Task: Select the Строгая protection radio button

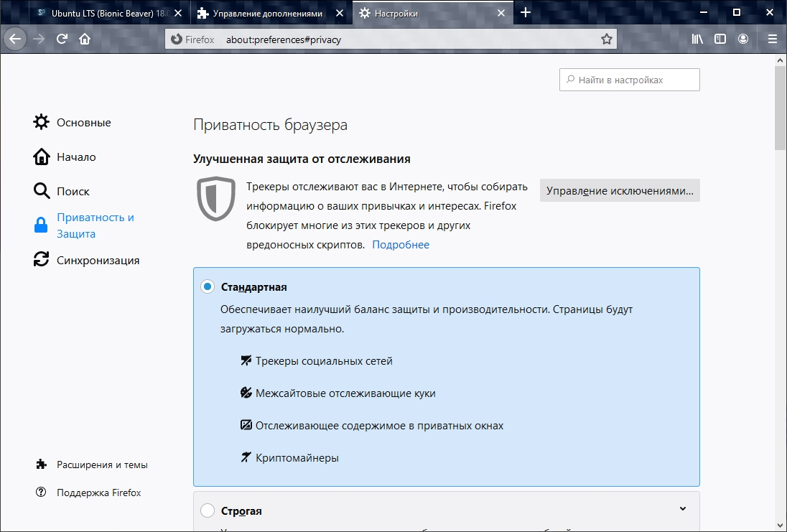Action: pyautogui.click(x=208, y=511)
